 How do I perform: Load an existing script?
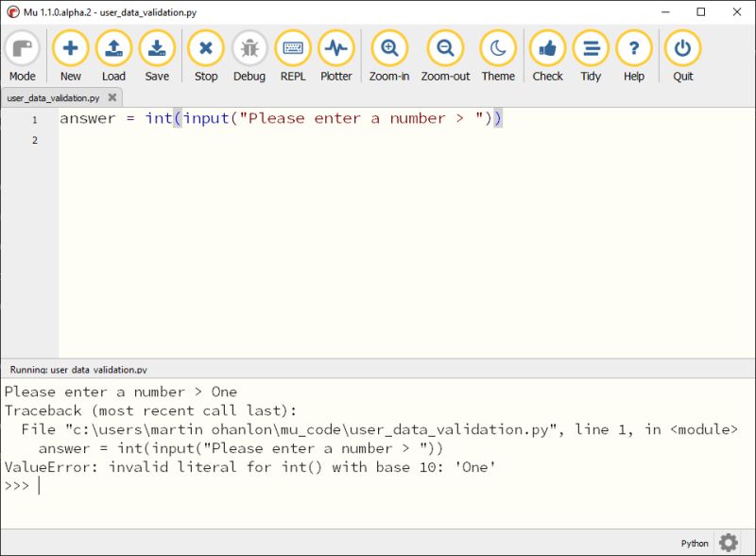[114, 52]
